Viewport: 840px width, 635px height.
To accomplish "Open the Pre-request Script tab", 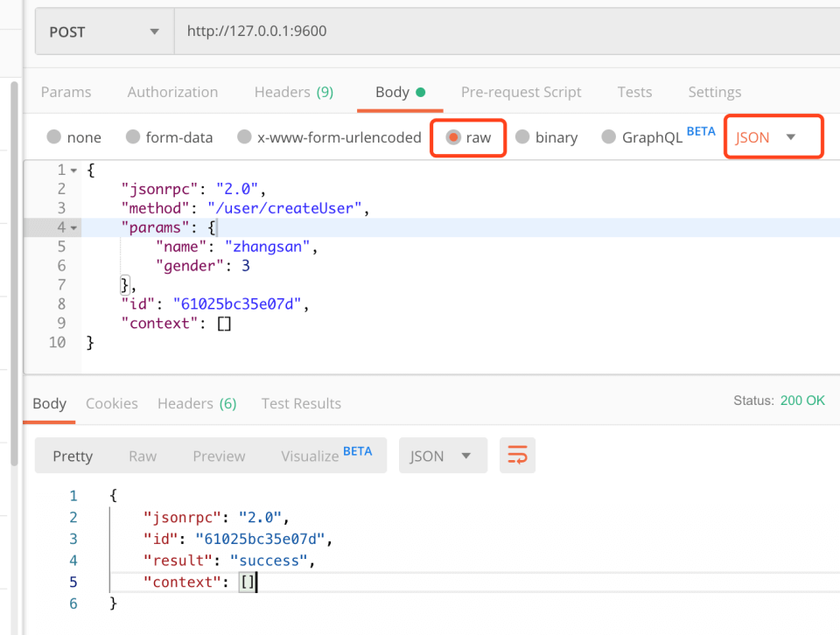I will point(521,92).
